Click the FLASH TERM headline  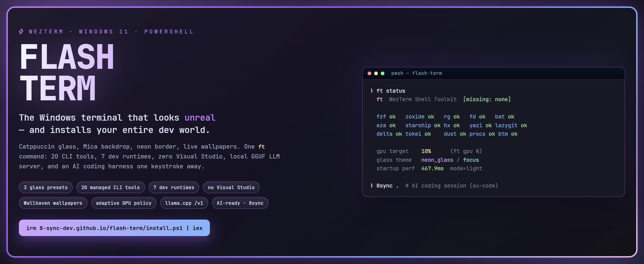(67, 73)
